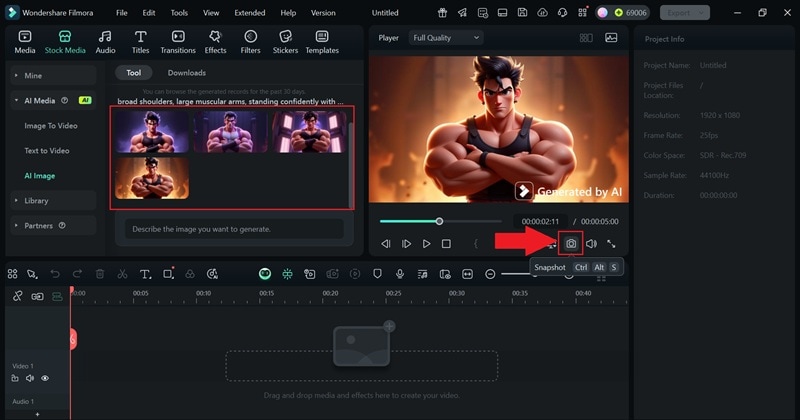800x420 pixels.
Task: Click the Undo icon
Action: click(55, 274)
